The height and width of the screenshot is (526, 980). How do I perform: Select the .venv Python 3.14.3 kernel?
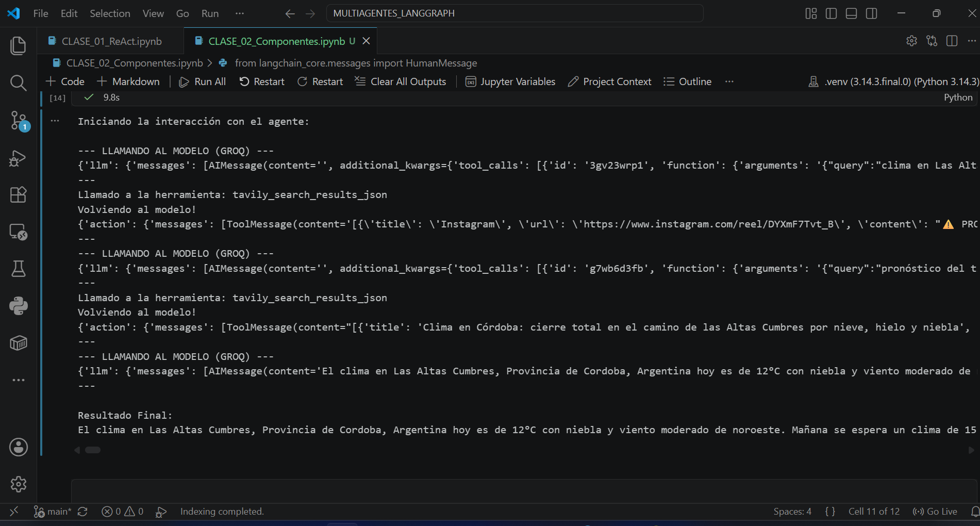pos(893,81)
